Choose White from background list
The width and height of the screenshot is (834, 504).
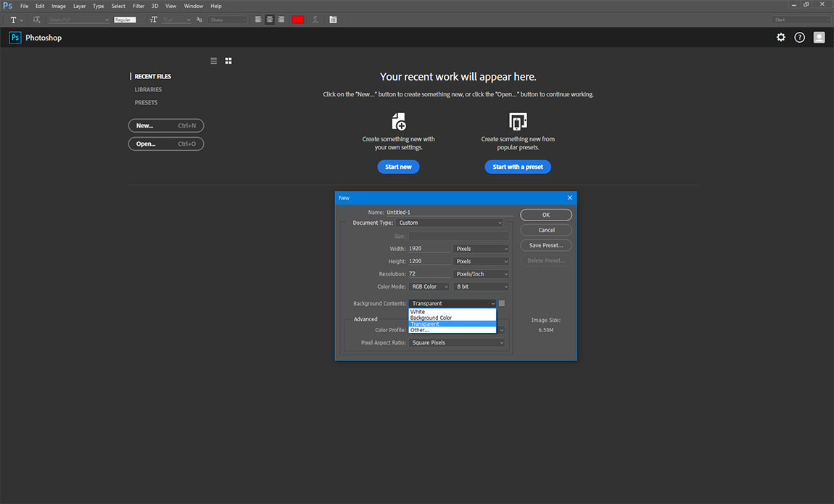coord(452,312)
